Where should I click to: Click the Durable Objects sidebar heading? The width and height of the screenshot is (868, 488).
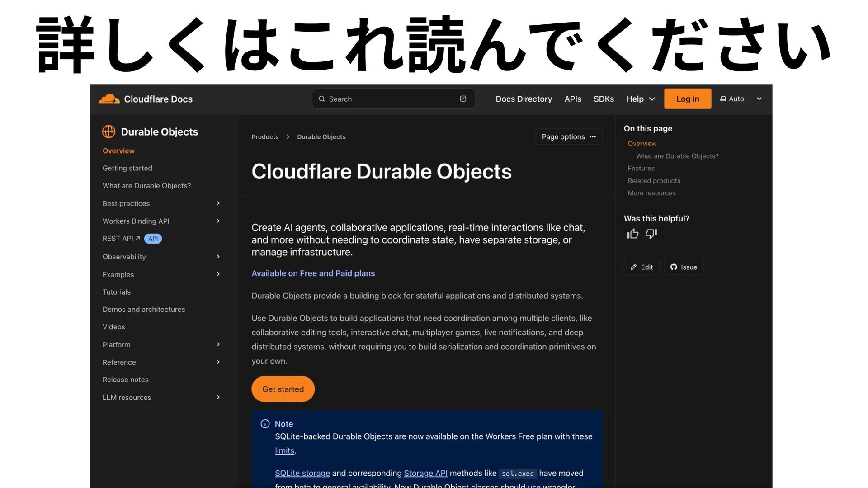coord(160,132)
